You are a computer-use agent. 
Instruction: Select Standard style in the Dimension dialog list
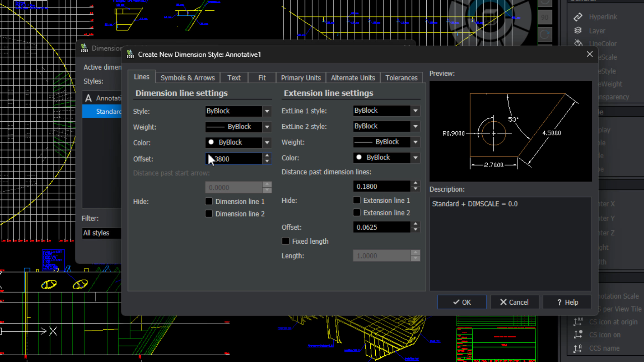point(102,111)
